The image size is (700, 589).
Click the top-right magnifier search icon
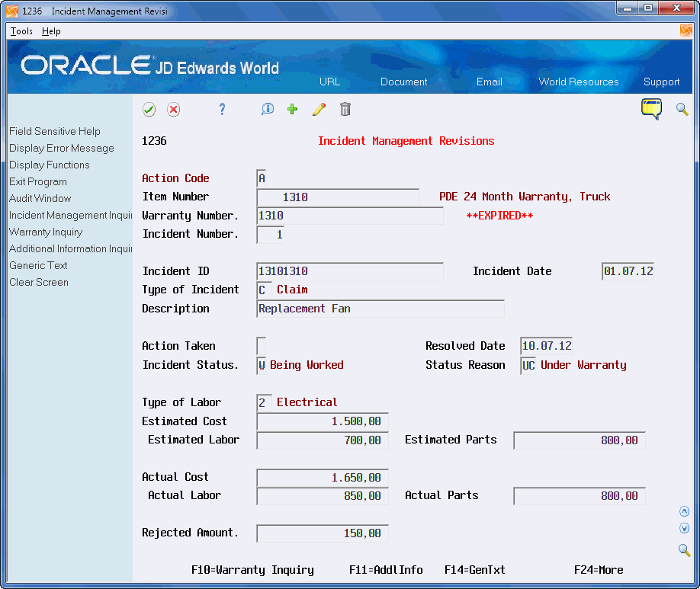(x=682, y=109)
